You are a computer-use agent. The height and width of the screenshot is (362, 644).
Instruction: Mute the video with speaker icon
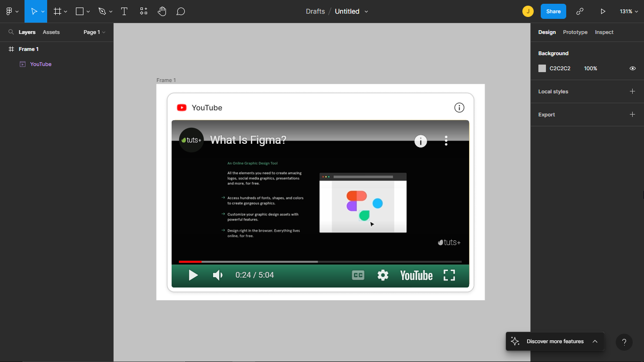click(218, 275)
